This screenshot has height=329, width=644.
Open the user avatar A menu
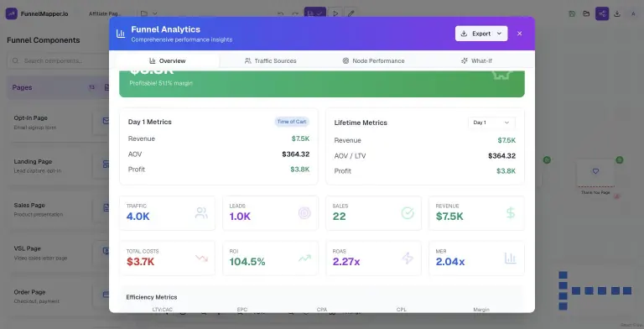tap(632, 13)
